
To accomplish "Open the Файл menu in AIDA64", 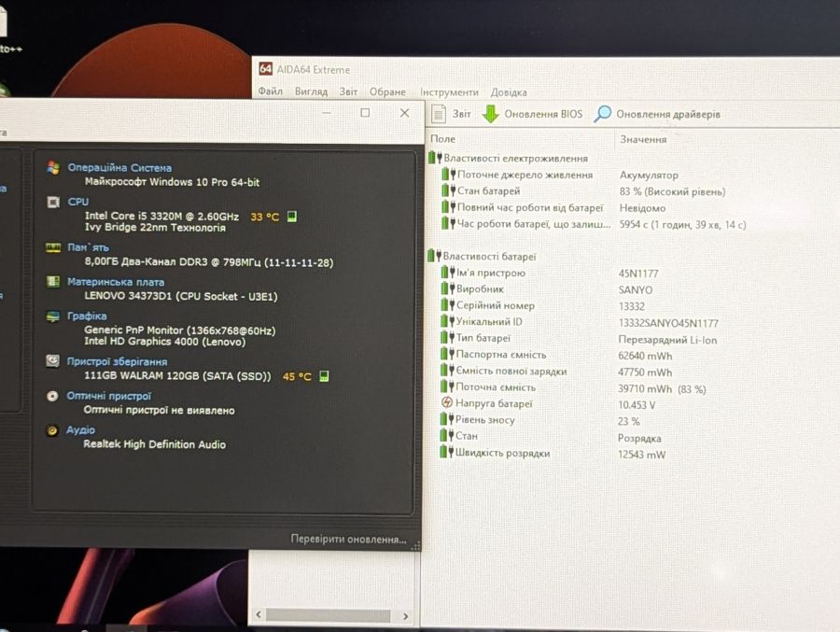I will [x=270, y=91].
